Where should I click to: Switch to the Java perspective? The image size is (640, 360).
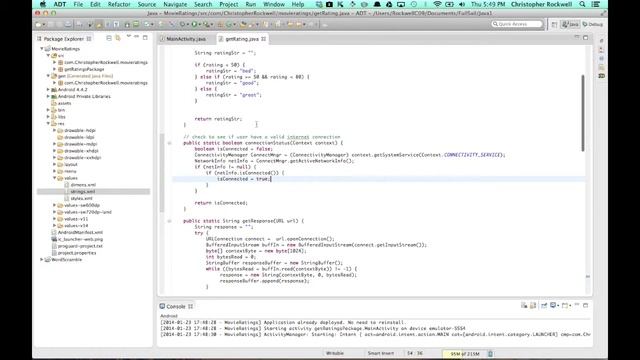click(570, 24)
